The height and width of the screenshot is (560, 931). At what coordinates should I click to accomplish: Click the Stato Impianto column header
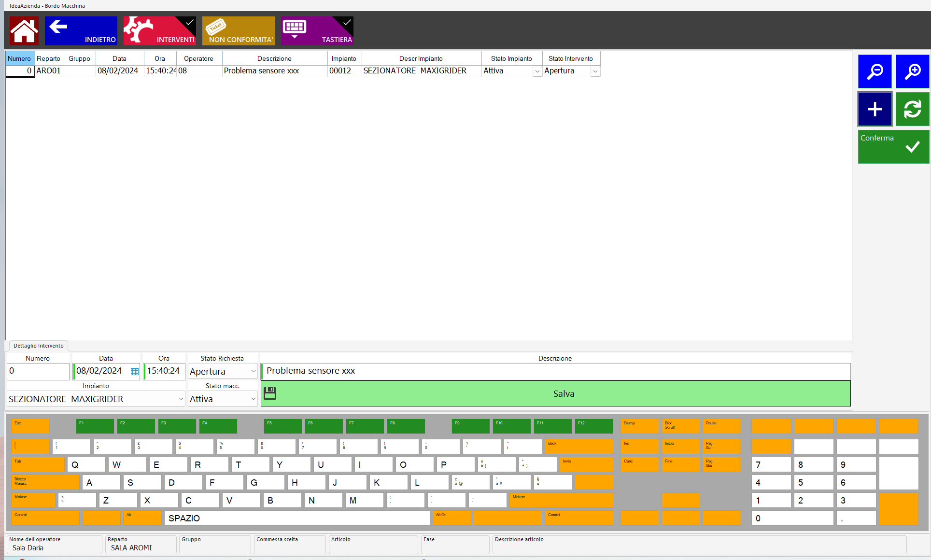512,58
